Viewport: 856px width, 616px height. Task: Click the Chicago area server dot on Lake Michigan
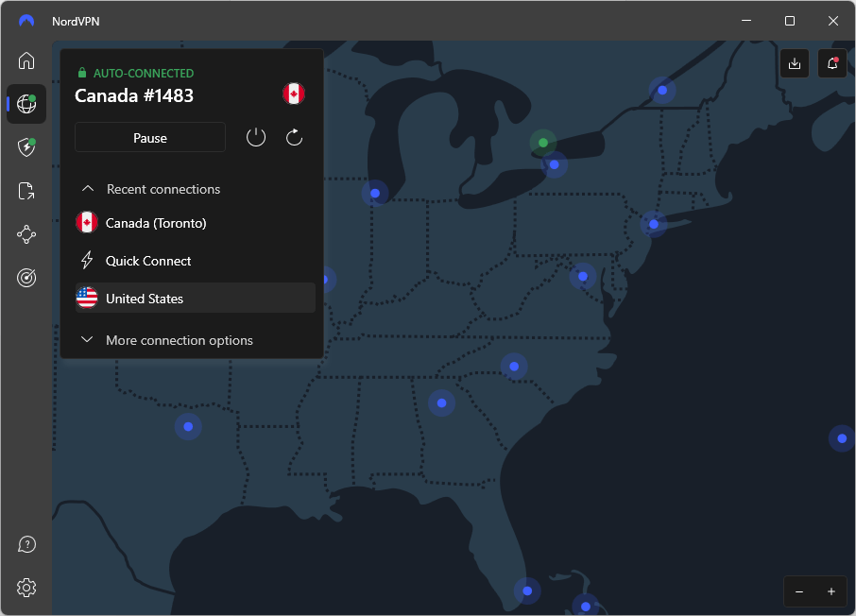pos(375,193)
